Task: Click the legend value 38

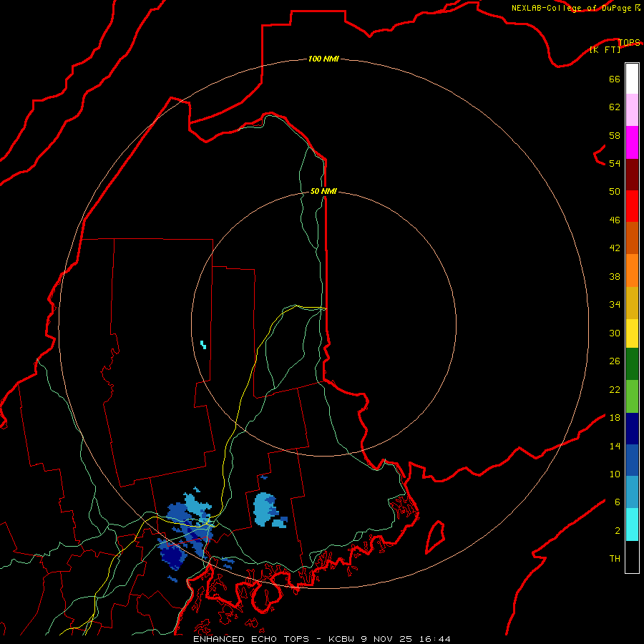Action: click(x=615, y=276)
